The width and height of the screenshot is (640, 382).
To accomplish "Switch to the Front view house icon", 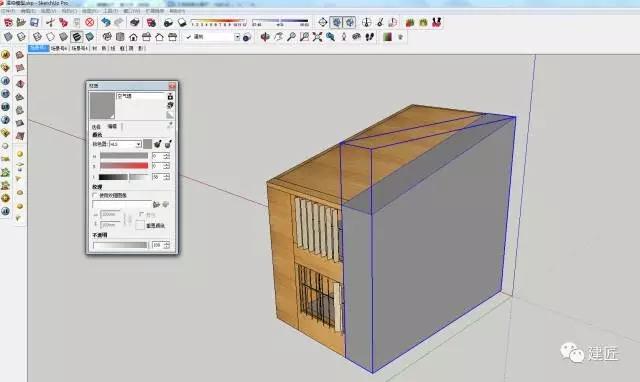I will [133, 37].
